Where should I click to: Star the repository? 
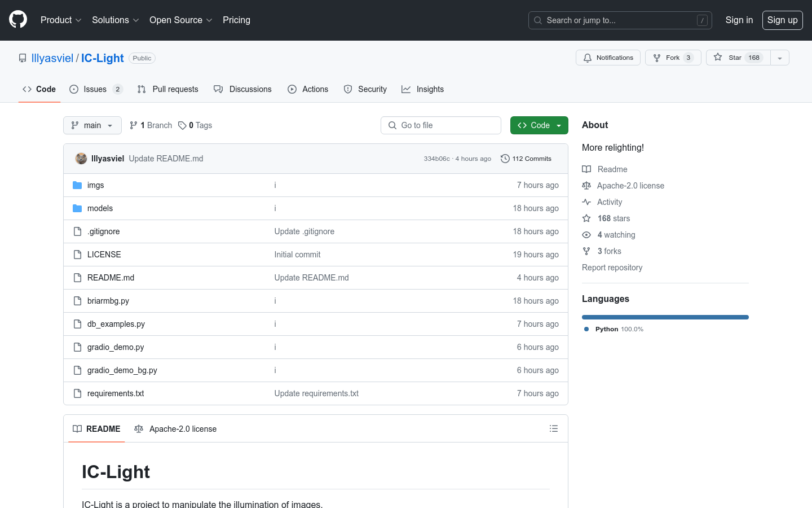coord(738,58)
